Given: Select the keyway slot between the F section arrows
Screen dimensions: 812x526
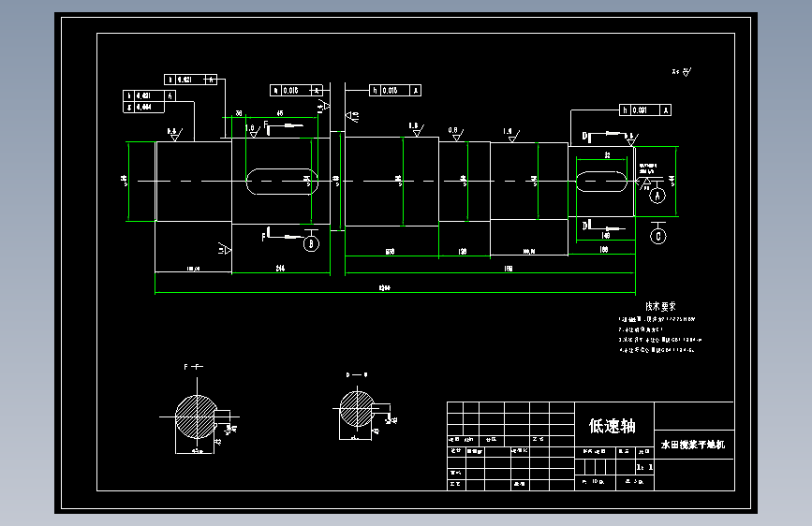Looking at the screenshot, I should click(x=282, y=182).
